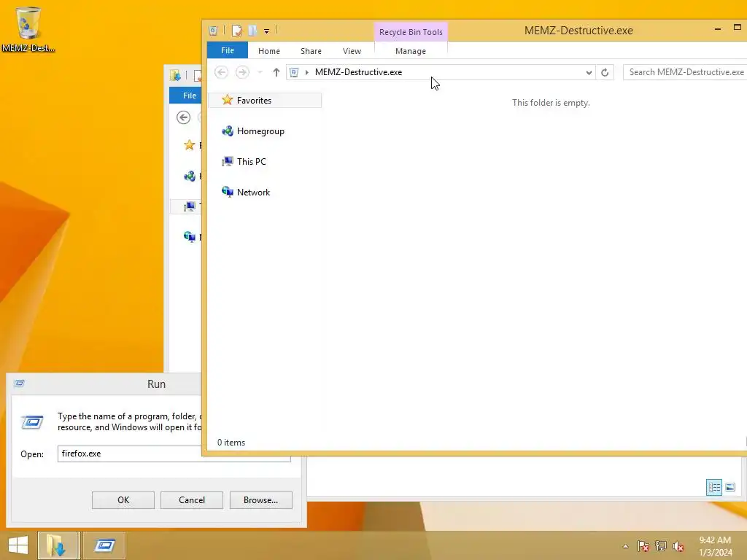
Task: Click the File Explorer taskbar button
Action: click(58, 545)
